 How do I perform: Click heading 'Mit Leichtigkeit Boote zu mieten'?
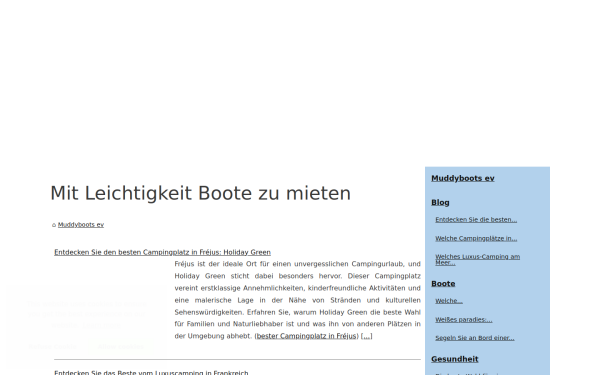201,193
